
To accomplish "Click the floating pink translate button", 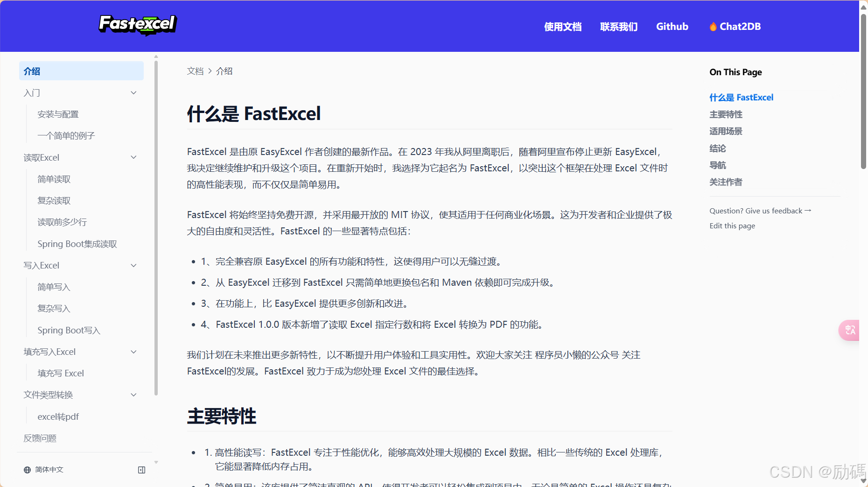I will [849, 330].
